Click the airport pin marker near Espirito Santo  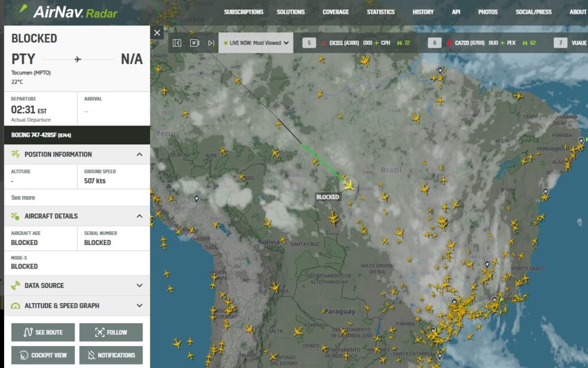[487, 264]
